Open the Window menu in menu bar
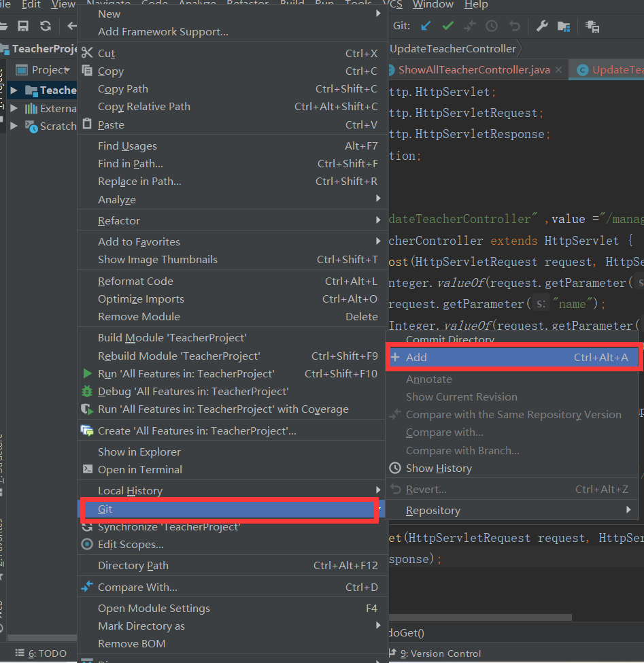The width and height of the screenshot is (644, 663). (433, 4)
